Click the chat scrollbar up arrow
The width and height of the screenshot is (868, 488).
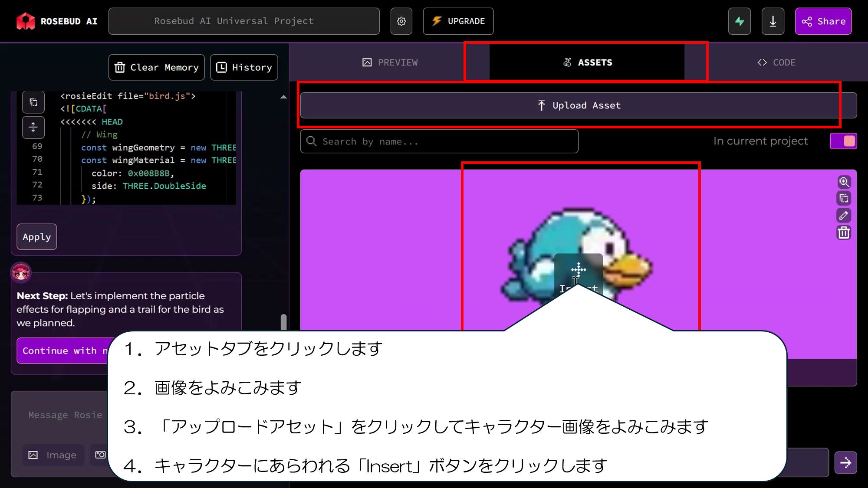pos(283,97)
